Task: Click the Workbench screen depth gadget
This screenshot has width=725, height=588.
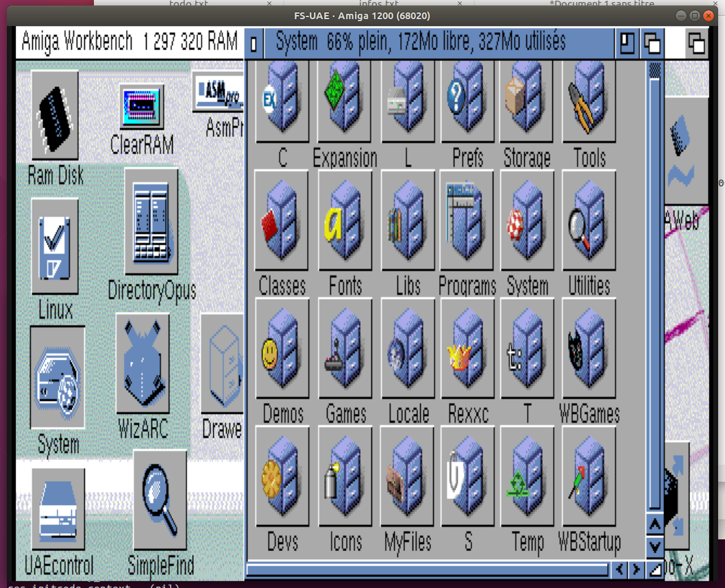Action: tap(696, 44)
